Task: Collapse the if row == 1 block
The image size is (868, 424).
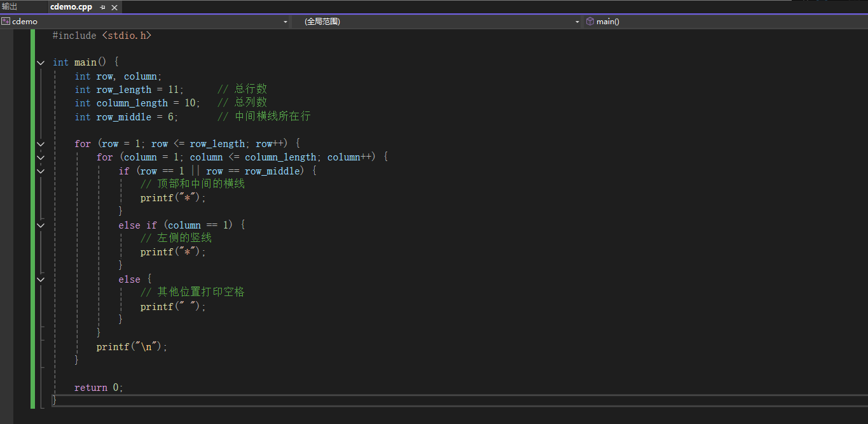Action: point(41,171)
